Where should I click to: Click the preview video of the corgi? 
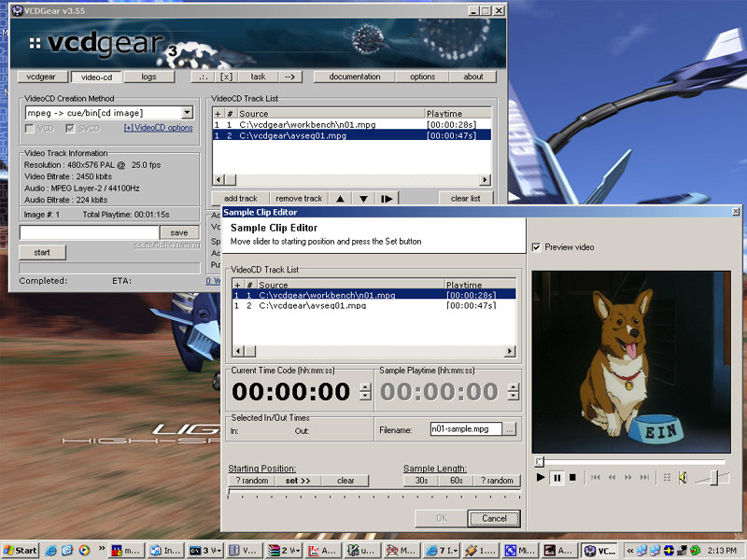(631, 362)
